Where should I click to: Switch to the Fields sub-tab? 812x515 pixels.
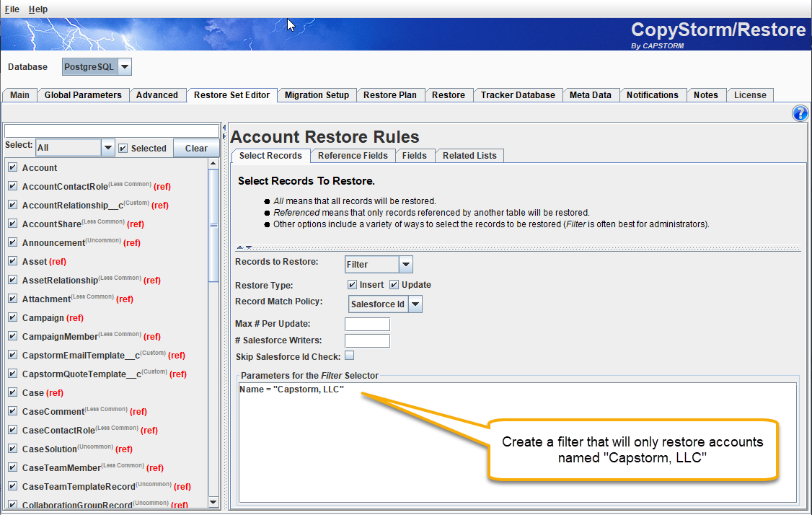414,155
